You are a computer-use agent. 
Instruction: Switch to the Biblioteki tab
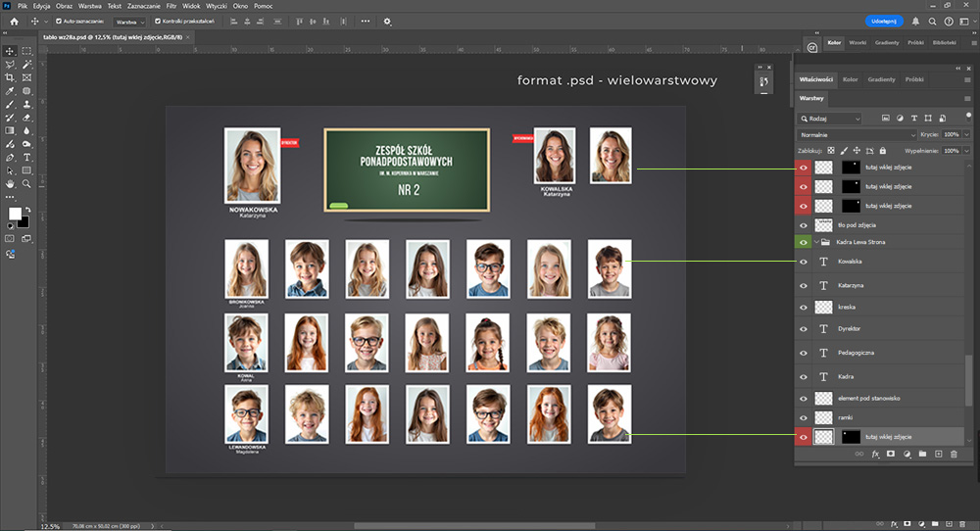click(944, 42)
